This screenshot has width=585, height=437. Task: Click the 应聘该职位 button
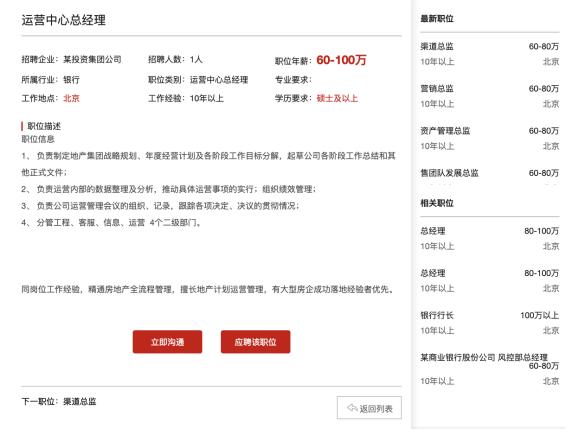[x=255, y=341]
